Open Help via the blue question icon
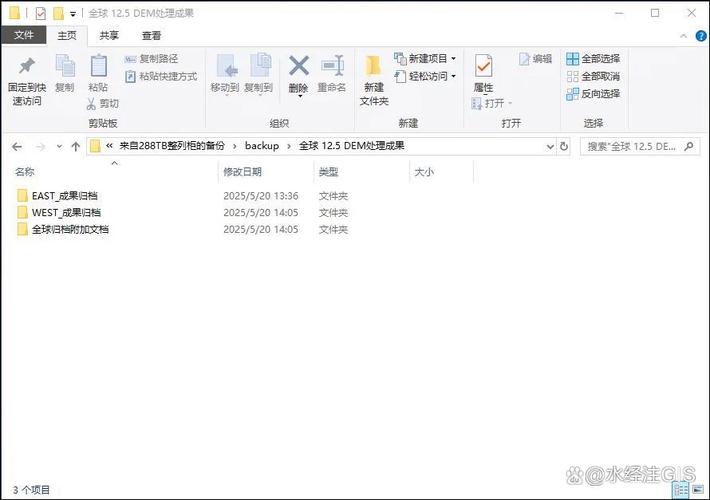Viewport: 710px width, 500px height. (x=701, y=36)
